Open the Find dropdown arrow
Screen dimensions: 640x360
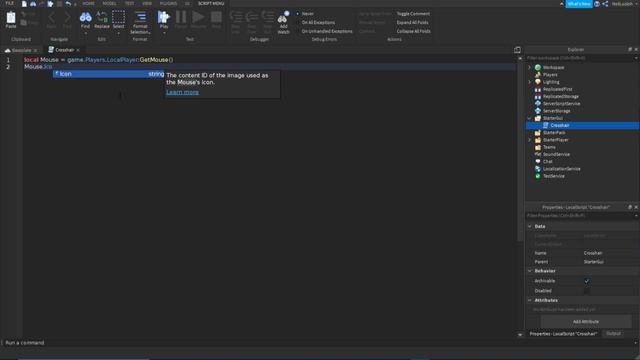pyautogui.click(x=85, y=33)
